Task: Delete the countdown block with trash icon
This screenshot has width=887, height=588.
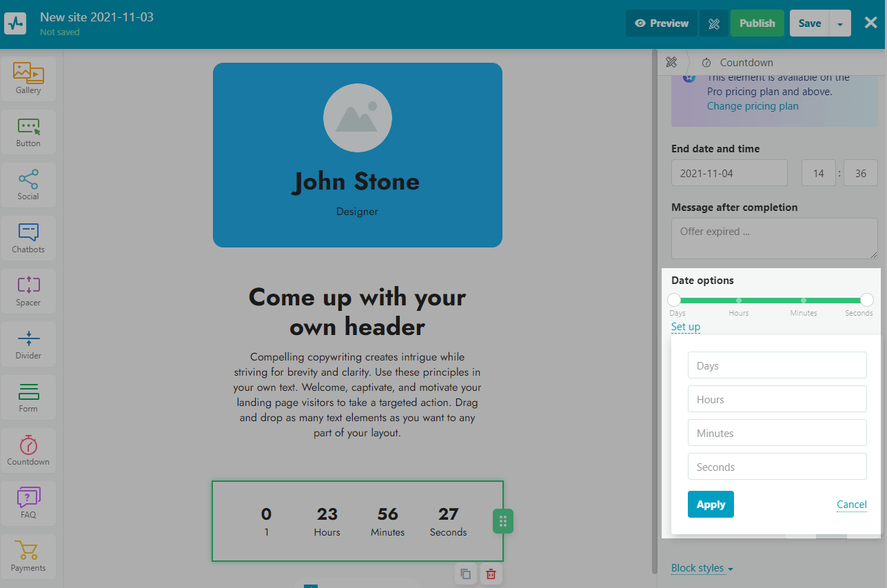Action: 491,574
